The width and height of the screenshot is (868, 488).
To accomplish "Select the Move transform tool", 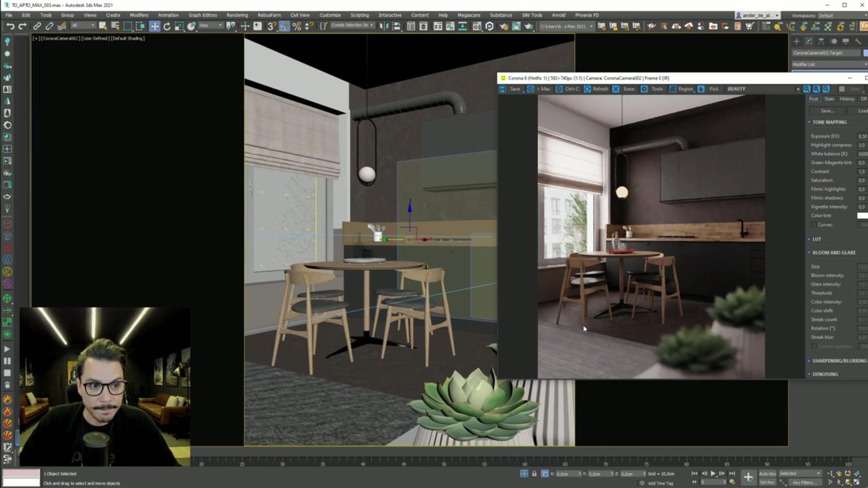I will [155, 26].
